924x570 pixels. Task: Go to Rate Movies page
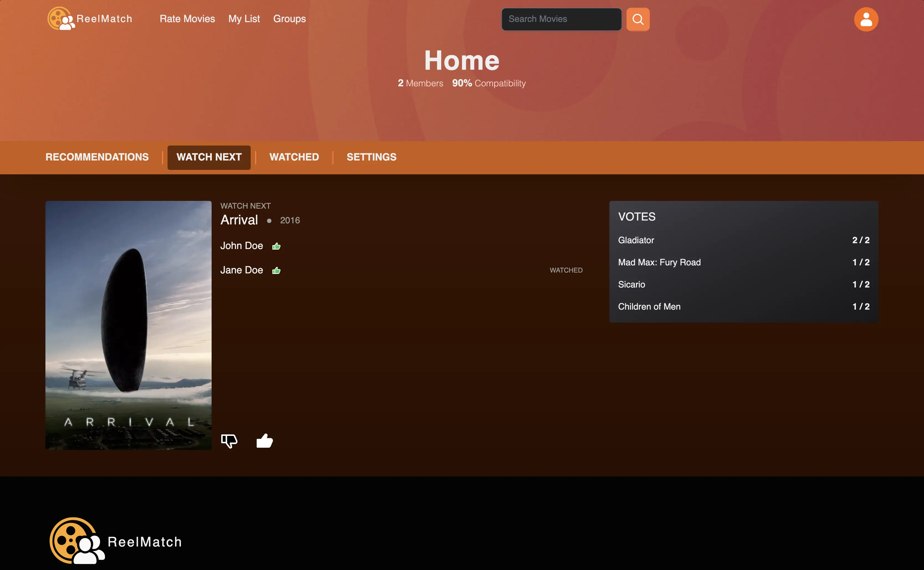pyautogui.click(x=187, y=19)
